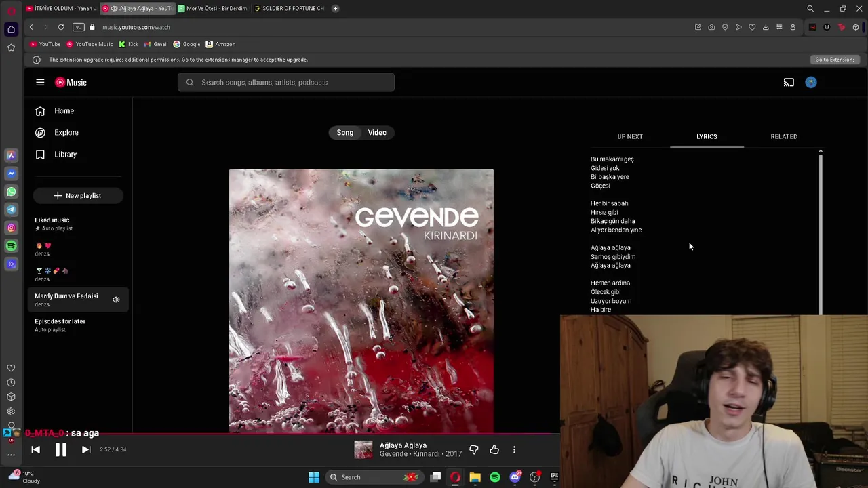Viewport: 868px width, 488px height.
Task: Open the three-dot song options menu
Action: tap(514, 449)
